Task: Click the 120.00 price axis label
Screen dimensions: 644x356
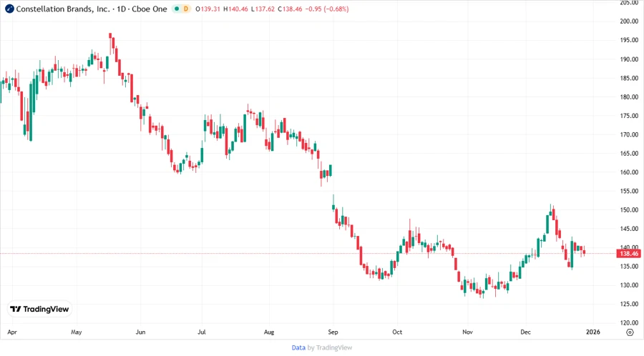Action: [629, 323]
